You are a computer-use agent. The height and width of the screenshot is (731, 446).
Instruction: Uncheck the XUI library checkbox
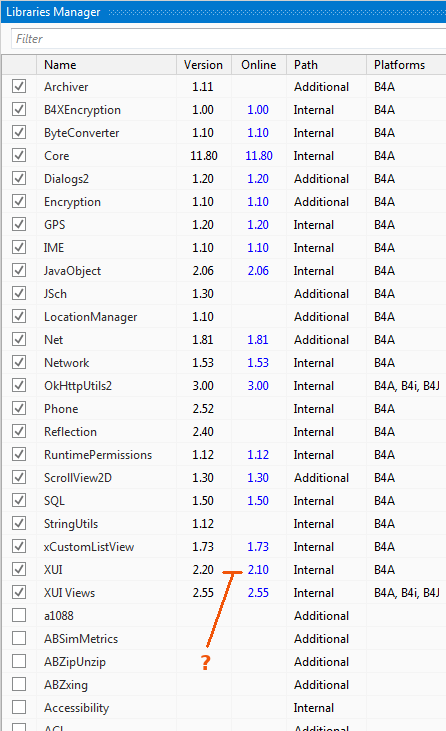19,569
